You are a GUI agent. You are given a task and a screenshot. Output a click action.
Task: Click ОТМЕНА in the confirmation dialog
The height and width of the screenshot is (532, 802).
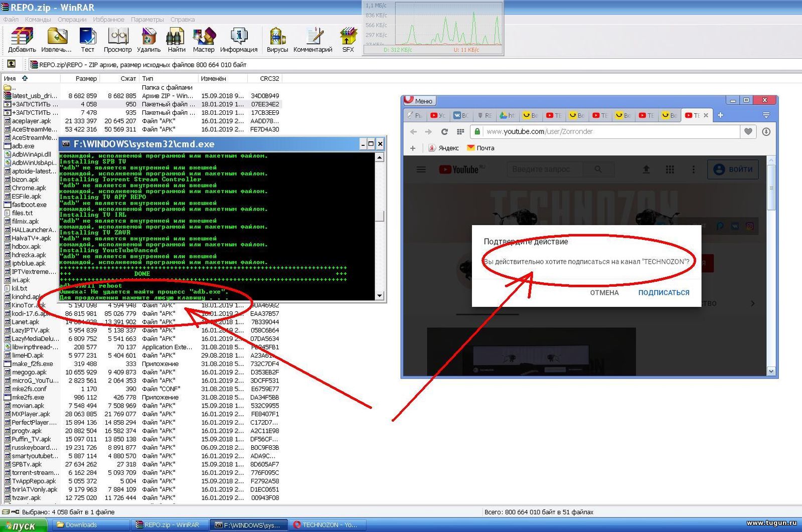point(604,292)
